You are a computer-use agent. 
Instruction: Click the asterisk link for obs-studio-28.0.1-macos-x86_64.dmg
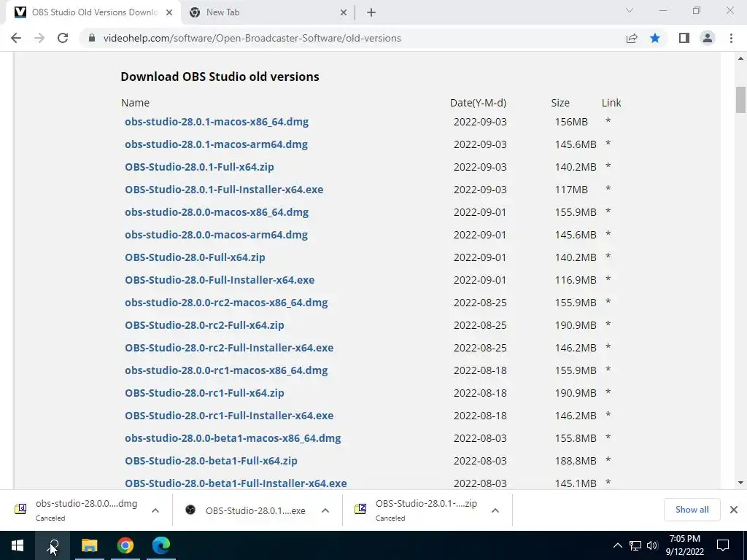608,121
